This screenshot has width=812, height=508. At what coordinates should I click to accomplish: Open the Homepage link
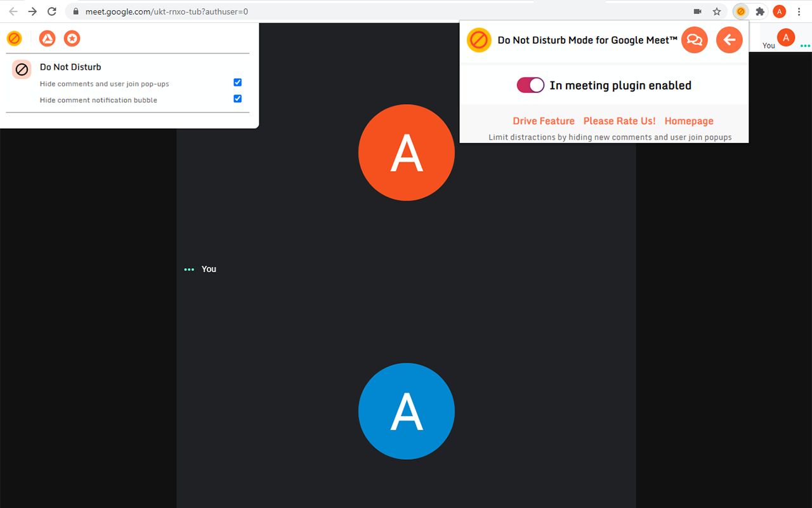tap(689, 121)
